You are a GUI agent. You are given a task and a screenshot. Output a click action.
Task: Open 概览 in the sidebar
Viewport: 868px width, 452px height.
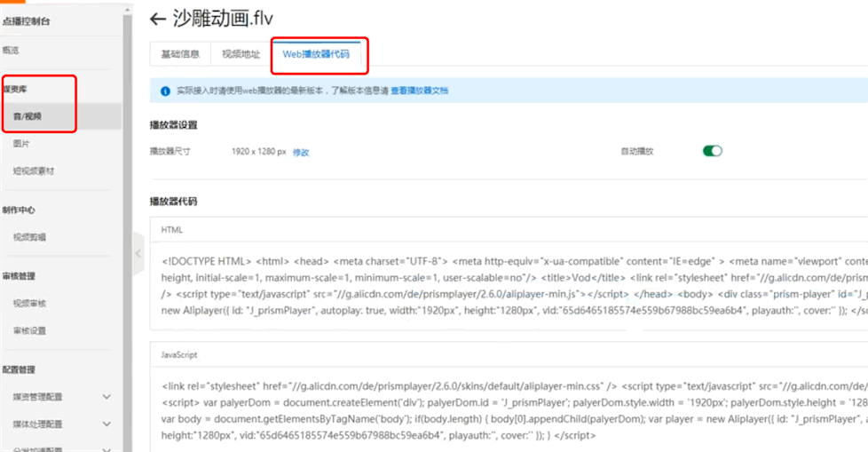click(x=11, y=50)
